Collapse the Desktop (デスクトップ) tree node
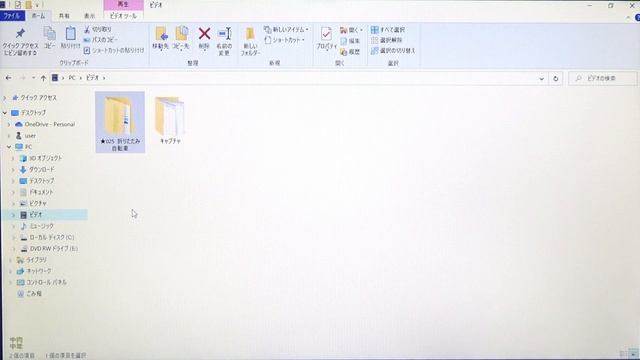Image resolution: width=640 pixels, height=360 pixels. pyautogui.click(x=5, y=113)
